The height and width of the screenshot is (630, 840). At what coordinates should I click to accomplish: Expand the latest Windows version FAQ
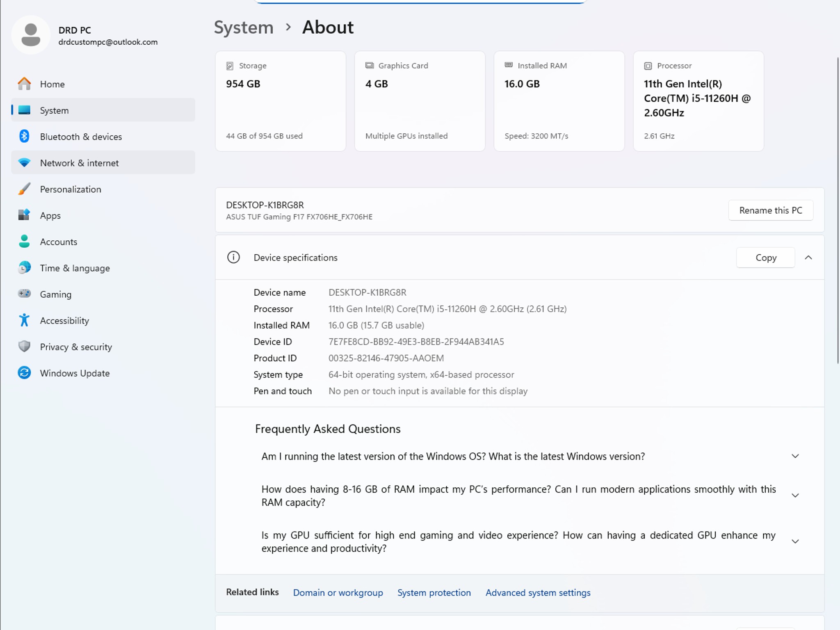tap(795, 456)
